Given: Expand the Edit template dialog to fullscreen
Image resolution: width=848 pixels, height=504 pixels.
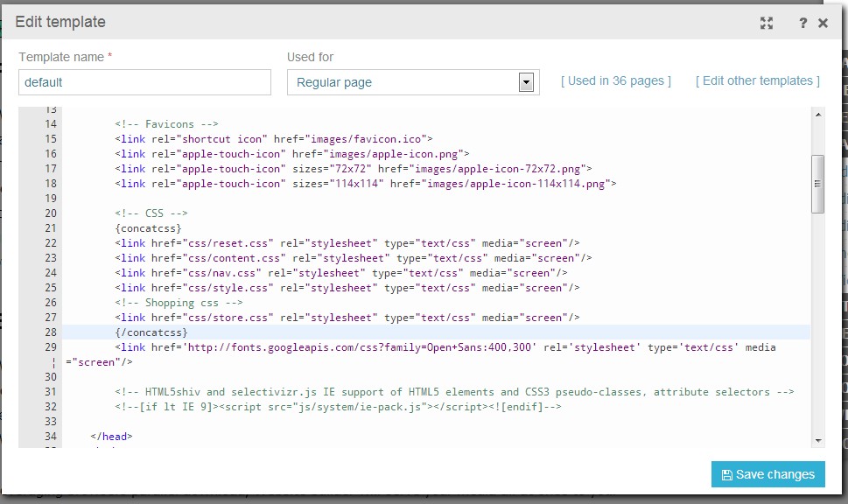Looking at the screenshot, I should point(767,23).
